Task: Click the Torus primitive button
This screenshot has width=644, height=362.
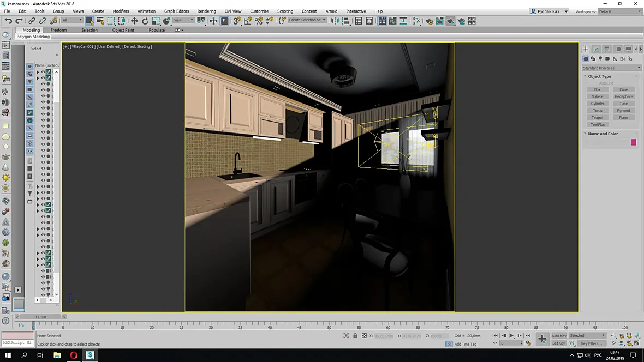Action: click(x=597, y=111)
